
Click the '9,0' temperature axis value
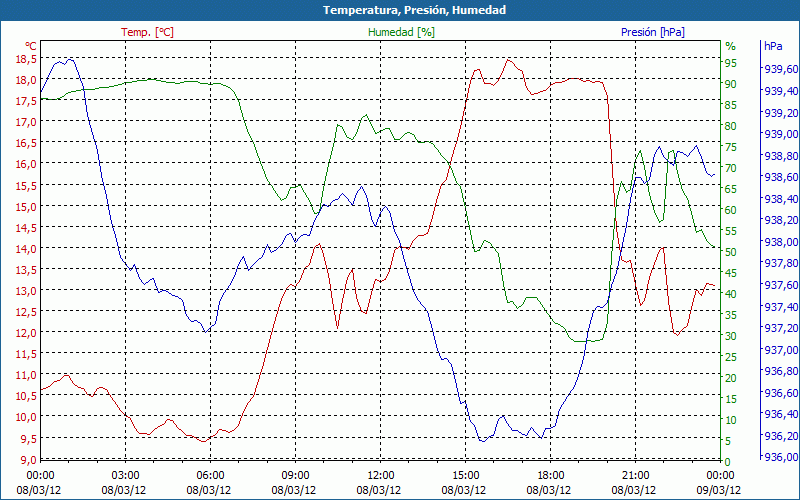pyautogui.click(x=29, y=459)
